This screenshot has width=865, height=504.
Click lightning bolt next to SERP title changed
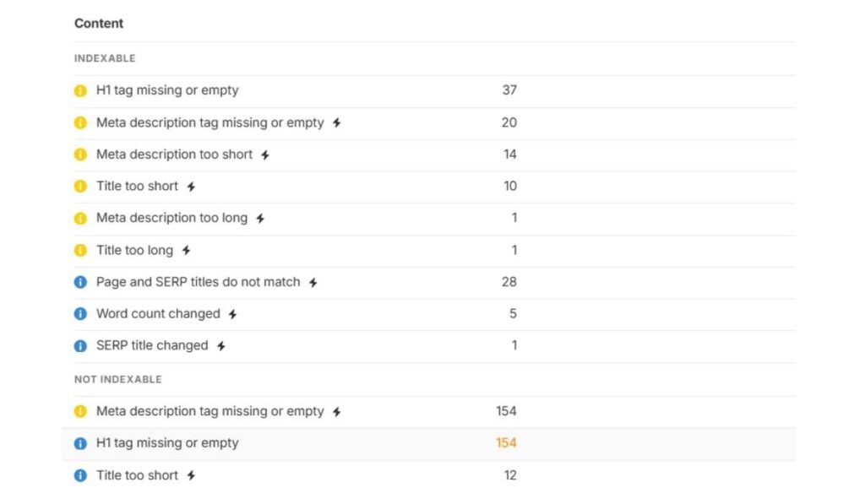coord(220,346)
